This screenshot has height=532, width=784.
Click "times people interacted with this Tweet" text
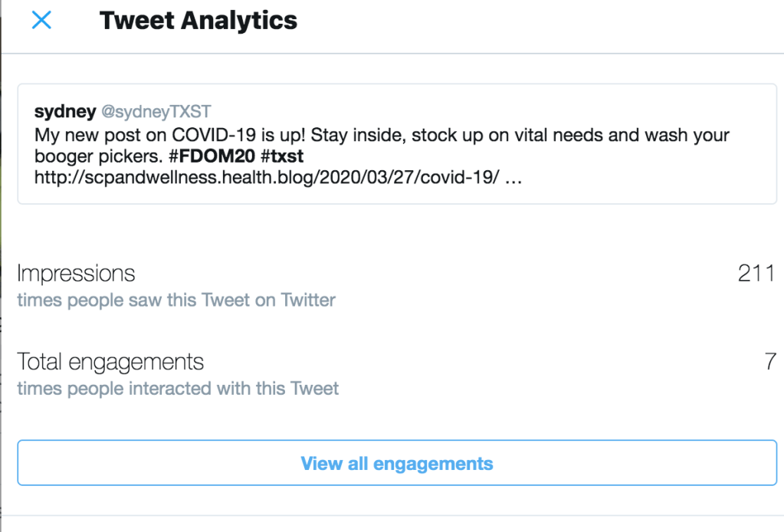click(178, 389)
